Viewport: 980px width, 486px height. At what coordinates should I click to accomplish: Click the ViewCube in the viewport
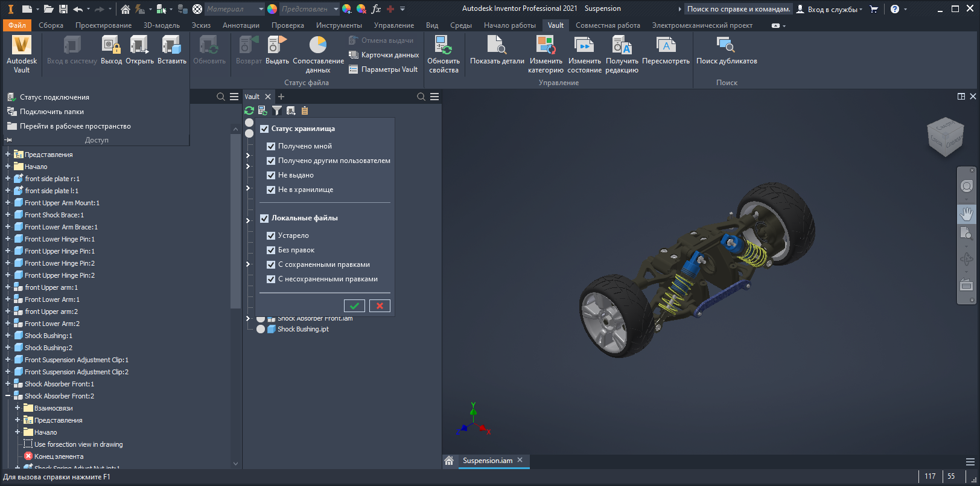coord(945,136)
